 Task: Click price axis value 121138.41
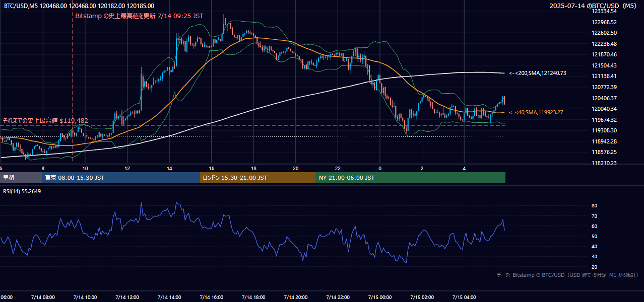[605, 76]
